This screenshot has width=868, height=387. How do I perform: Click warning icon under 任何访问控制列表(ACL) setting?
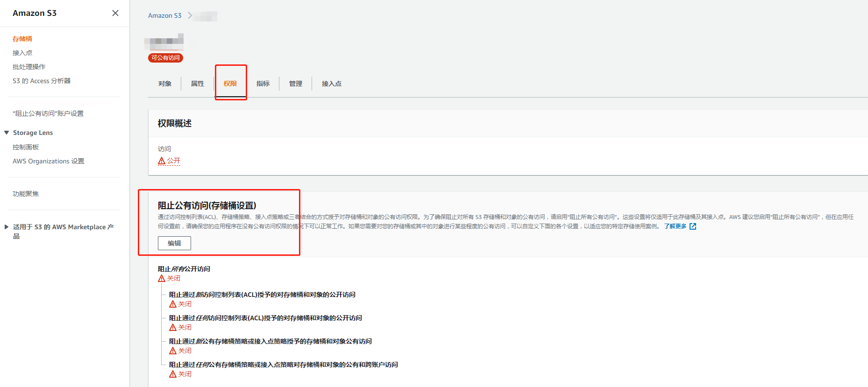173,327
